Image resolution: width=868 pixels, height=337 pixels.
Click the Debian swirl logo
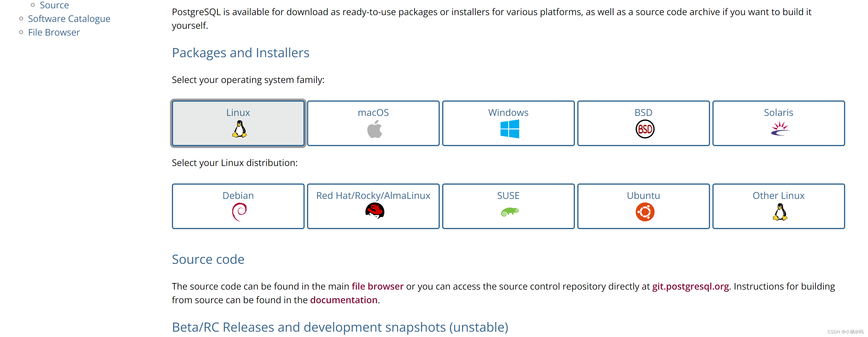point(239,212)
